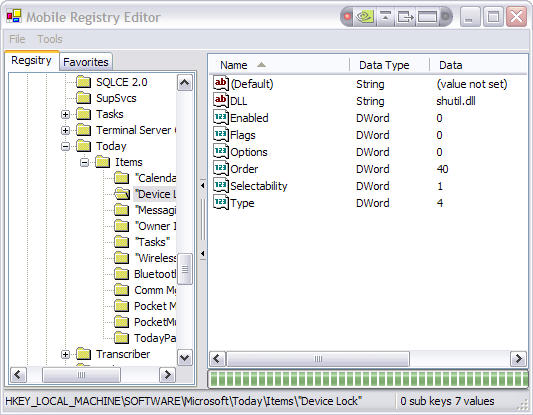Select the Bluetooth tree key

pyautogui.click(x=155, y=274)
